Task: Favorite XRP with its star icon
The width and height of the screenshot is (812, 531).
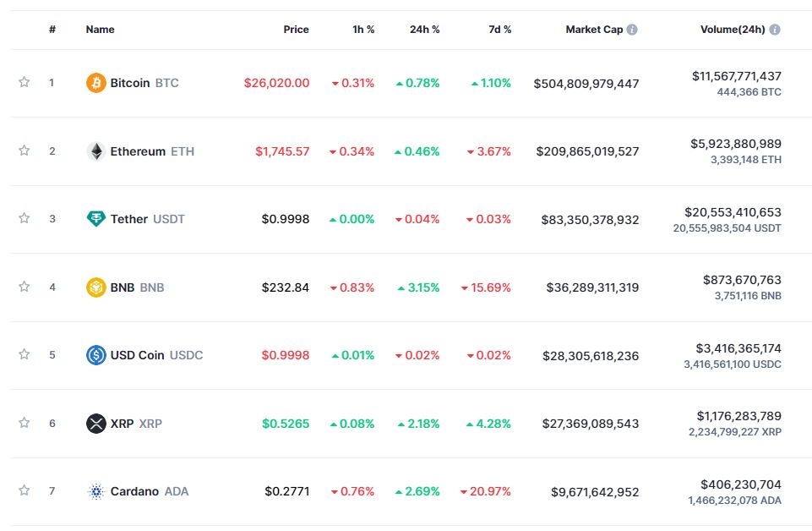Action: [x=25, y=423]
